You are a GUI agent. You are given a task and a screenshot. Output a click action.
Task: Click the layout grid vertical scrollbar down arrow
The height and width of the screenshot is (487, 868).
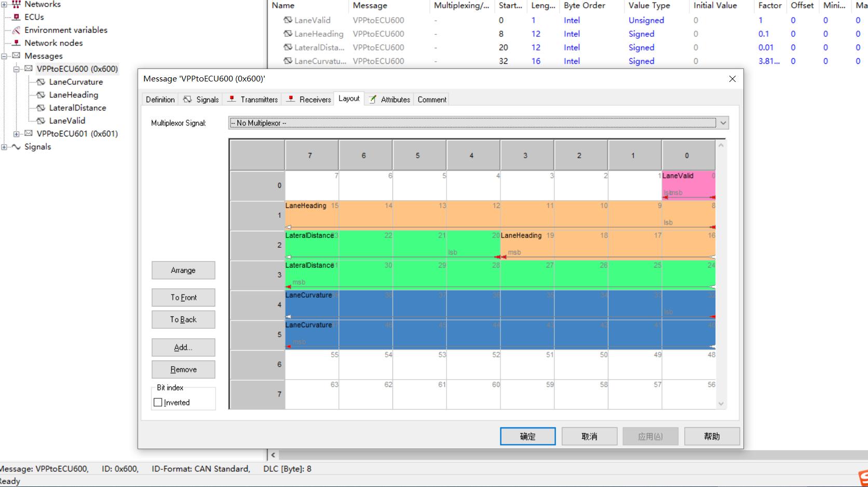[721, 403]
